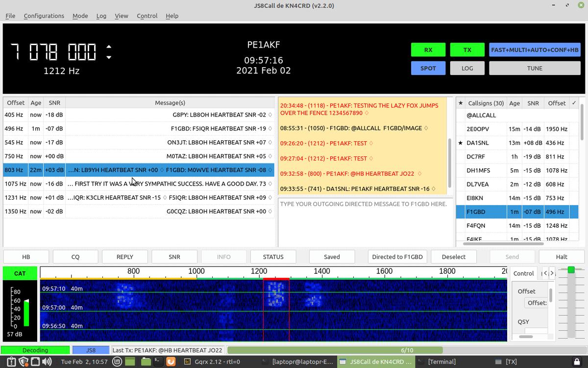This screenshot has width=588, height=368.
Task: Step the dial frequency up with the up arrow
Action: (x=109, y=47)
